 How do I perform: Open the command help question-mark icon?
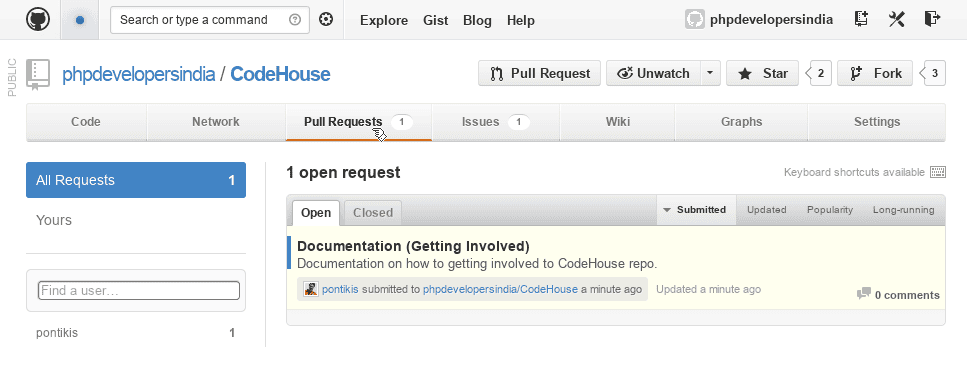tap(295, 20)
